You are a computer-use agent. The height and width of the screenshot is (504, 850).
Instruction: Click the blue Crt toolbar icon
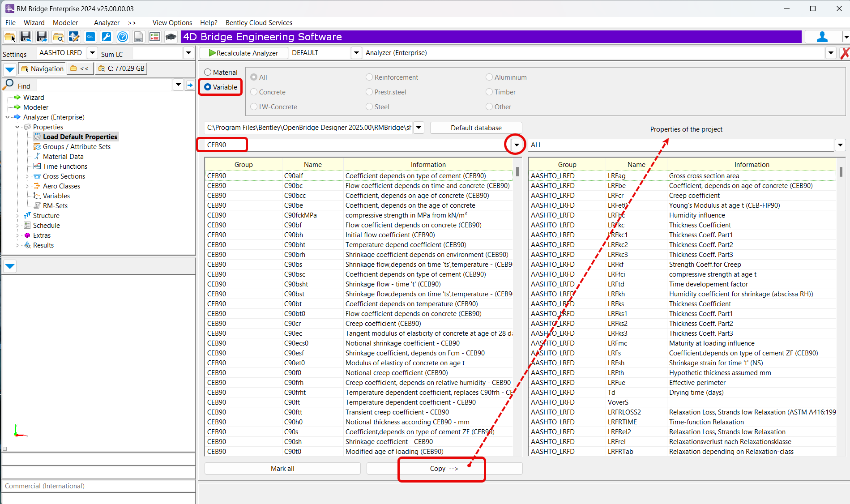click(x=90, y=37)
